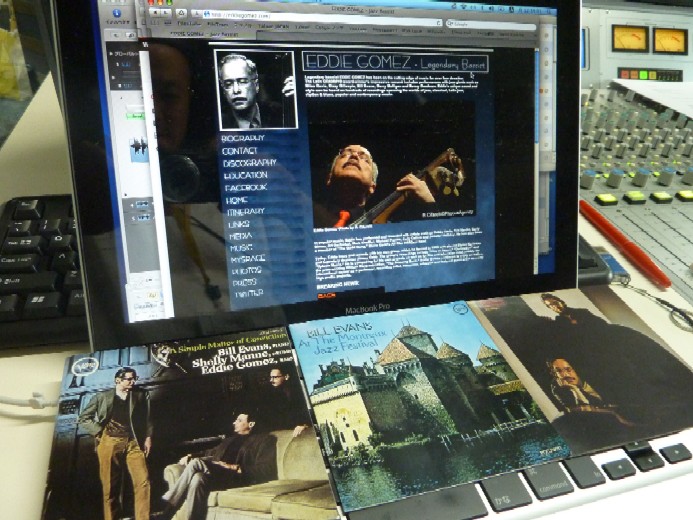The width and height of the screenshot is (693, 520).
Task: Follow the TWITTER link in sidebar
Action: click(x=249, y=293)
